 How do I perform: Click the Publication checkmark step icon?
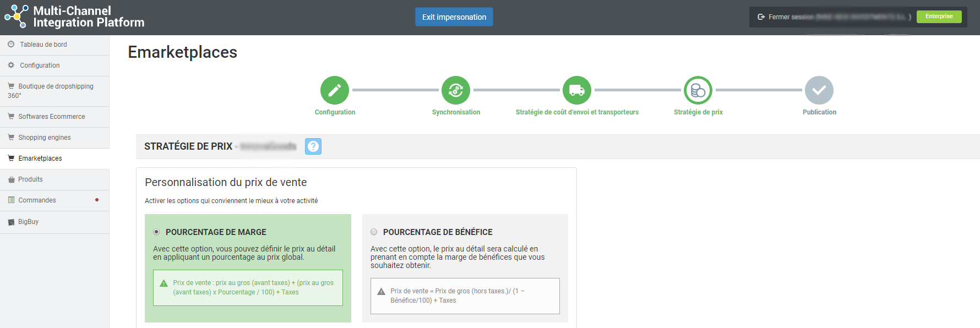click(819, 90)
